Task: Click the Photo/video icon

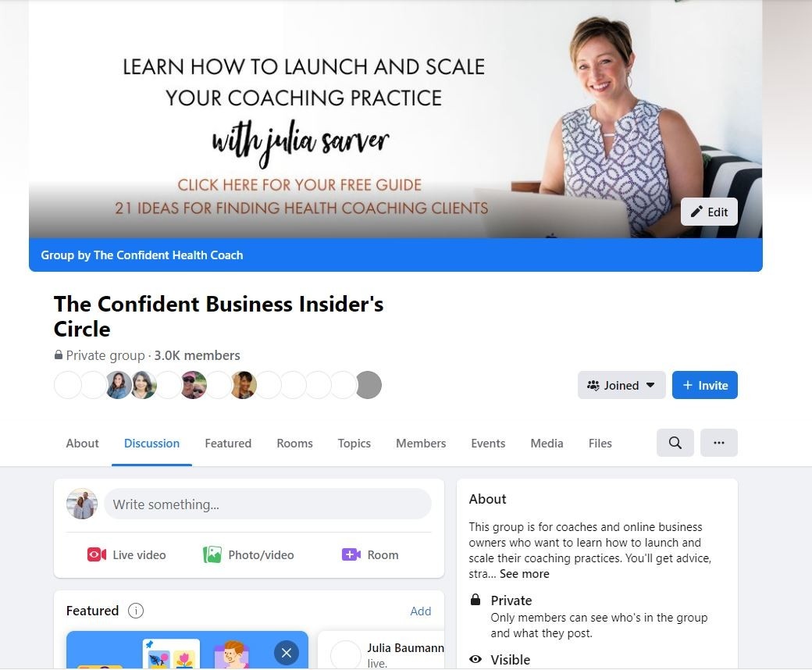Action: (x=212, y=554)
